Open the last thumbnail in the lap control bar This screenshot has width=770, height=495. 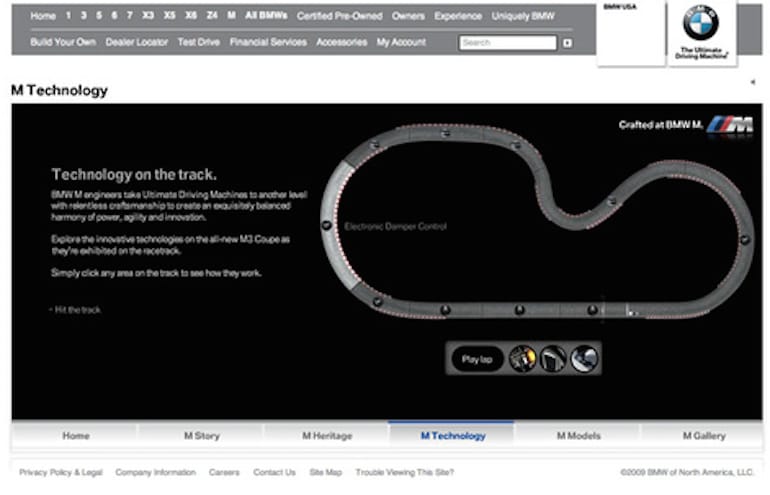click(x=584, y=358)
